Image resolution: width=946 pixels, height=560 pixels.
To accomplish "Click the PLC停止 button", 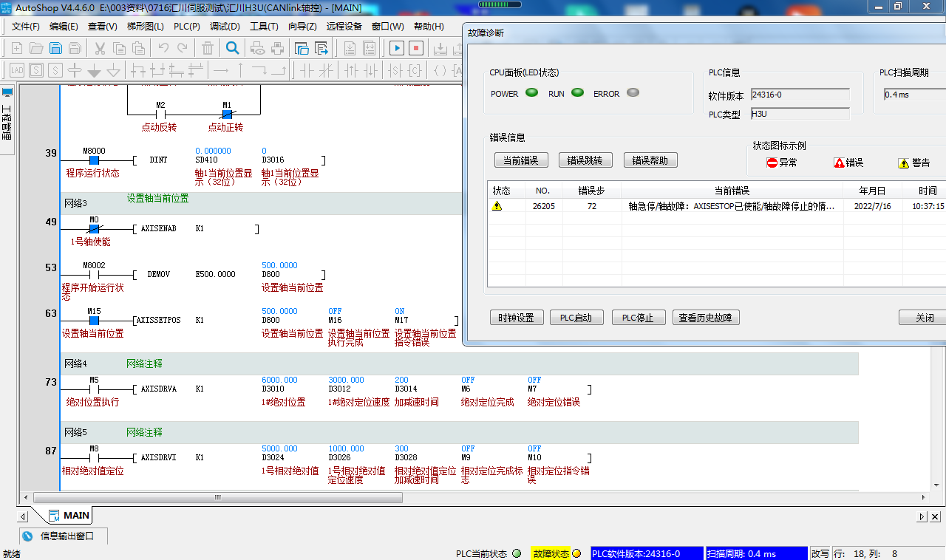I will pos(639,318).
